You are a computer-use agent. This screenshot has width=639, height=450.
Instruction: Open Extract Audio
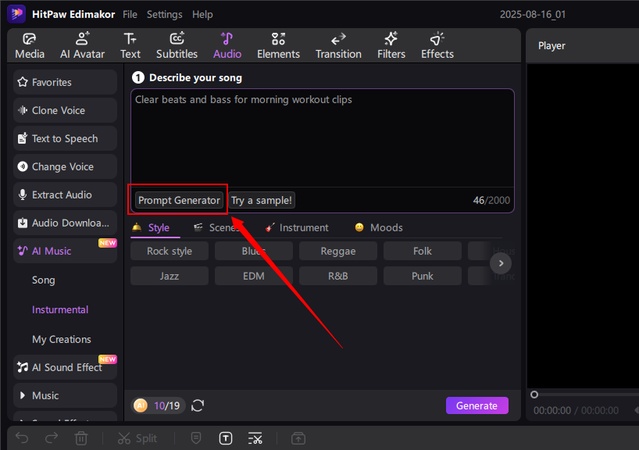tap(65, 194)
